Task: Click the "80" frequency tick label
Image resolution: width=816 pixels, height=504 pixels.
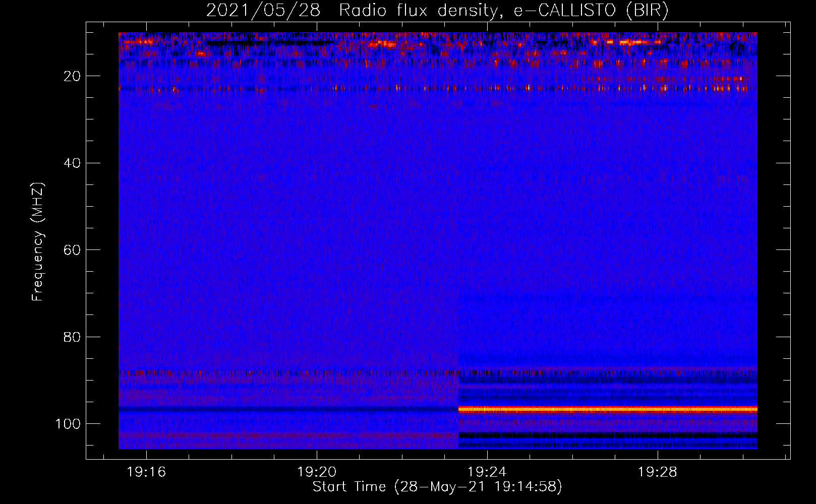Action: pyautogui.click(x=73, y=337)
